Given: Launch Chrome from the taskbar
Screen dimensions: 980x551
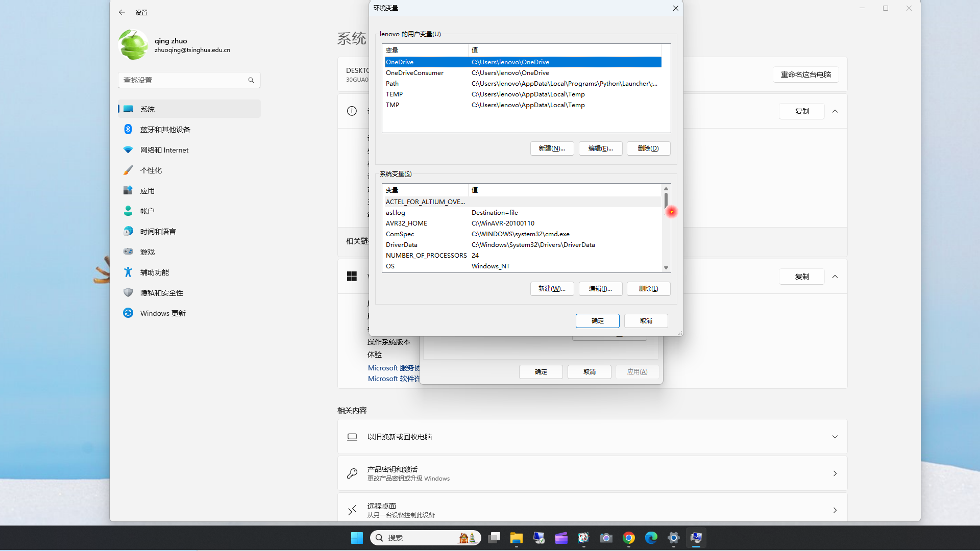Looking at the screenshot, I should click(x=628, y=537).
